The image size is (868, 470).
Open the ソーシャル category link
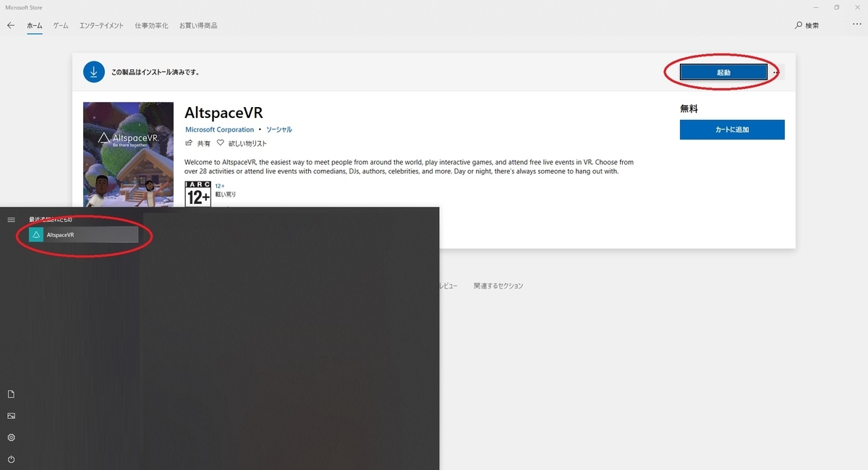pyautogui.click(x=279, y=129)
